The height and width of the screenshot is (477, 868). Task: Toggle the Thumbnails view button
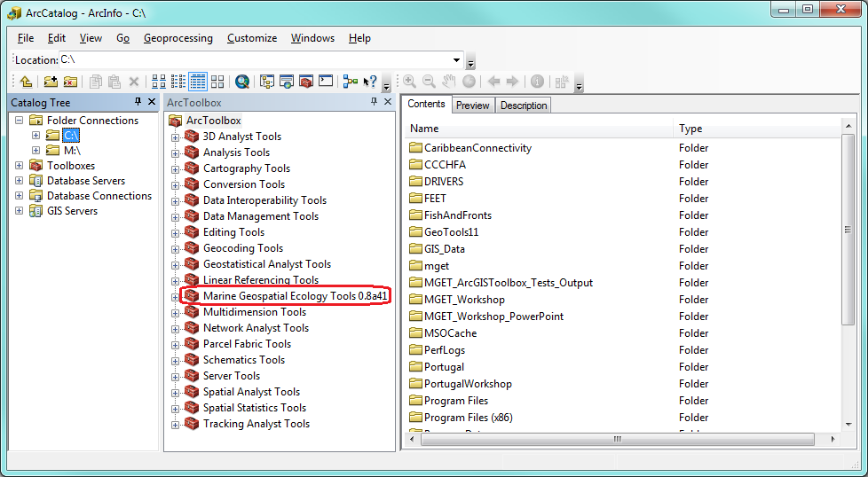pos(217,82)
